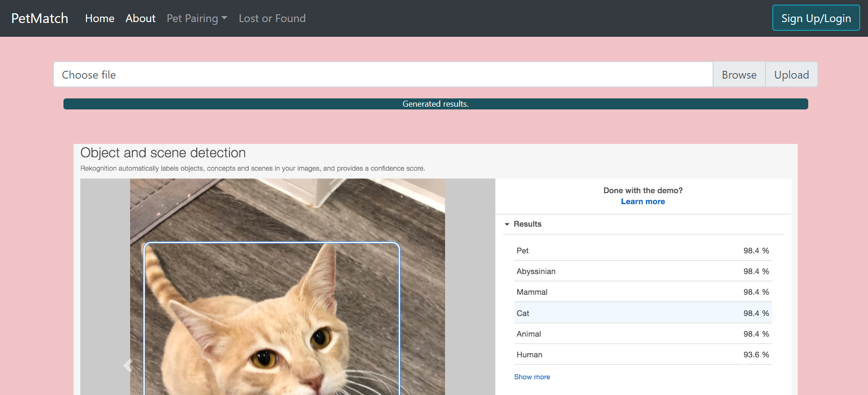Click the Object and scene detection heading
Viewport: 868px width, 395px height.
tap(163, 153)
